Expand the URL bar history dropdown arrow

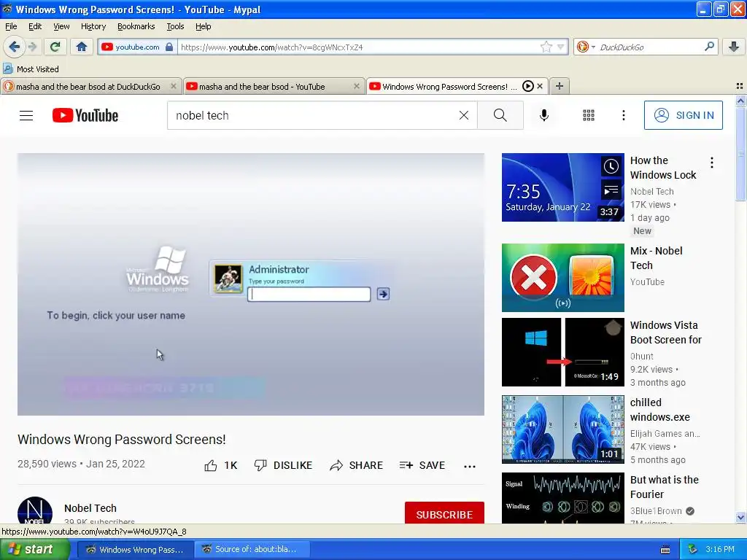pyautogui.click(x=561, y=47)
